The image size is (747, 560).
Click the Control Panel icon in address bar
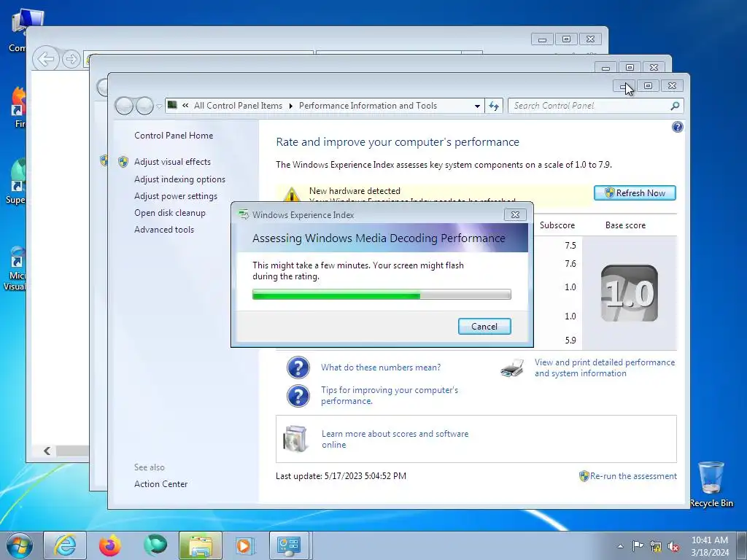pos(172,105)
